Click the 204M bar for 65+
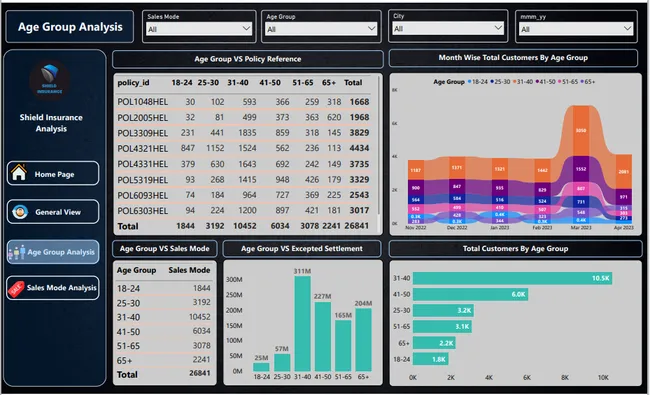The height and width of the screenshot is (395, 650). (x=364, y=340)
